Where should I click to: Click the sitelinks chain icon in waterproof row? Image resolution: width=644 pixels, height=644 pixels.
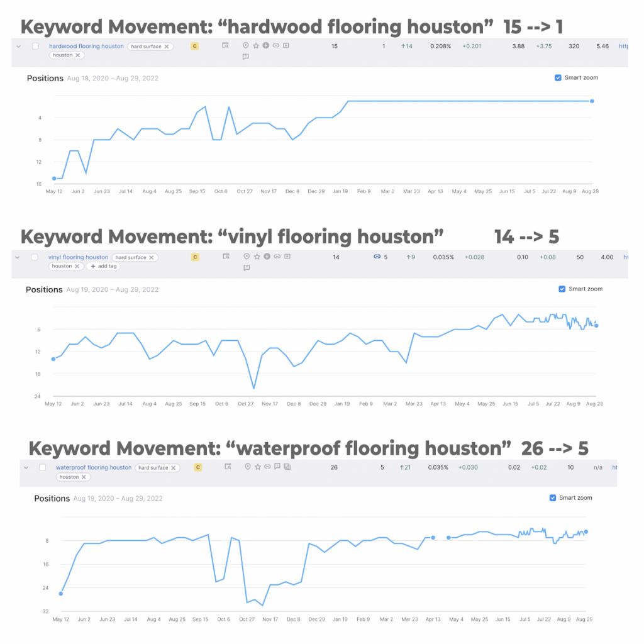pyautogui.click(x=267, y=467)
